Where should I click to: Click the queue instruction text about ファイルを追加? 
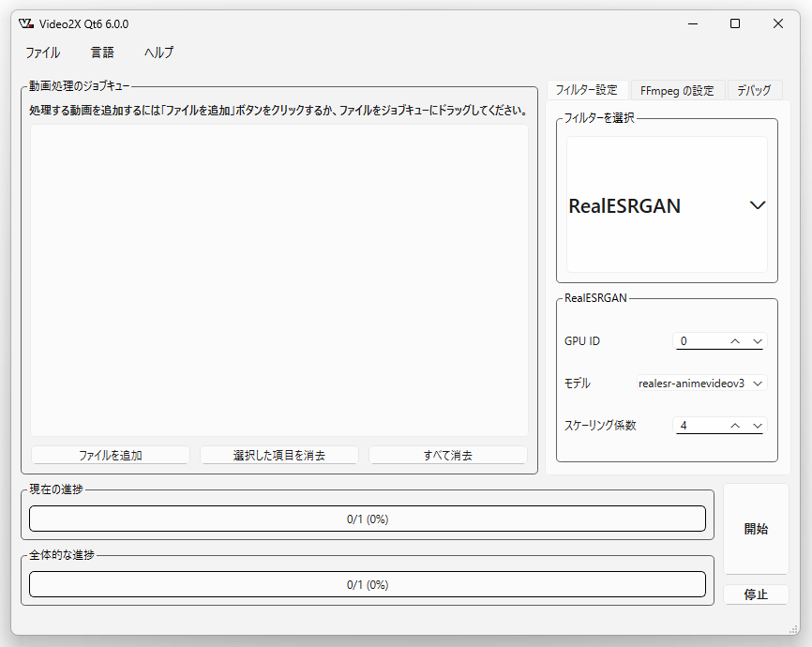coord(278,111)
